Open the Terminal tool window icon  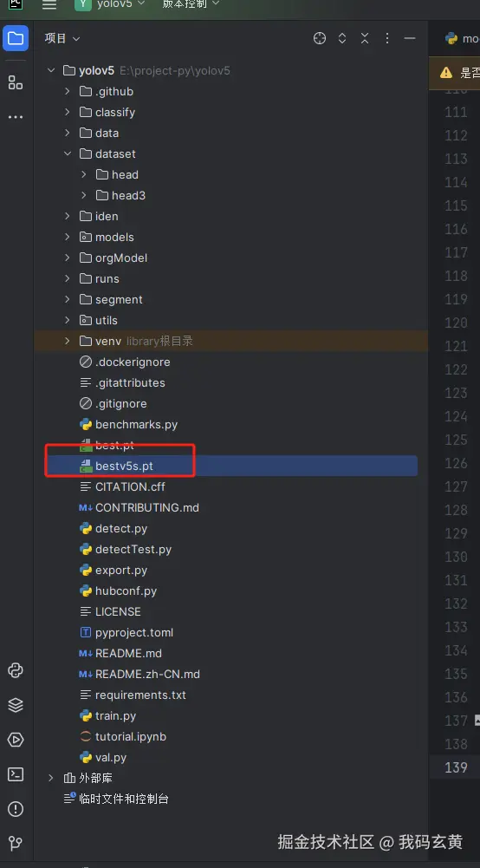pyautogui.click(x=16, y=773)
